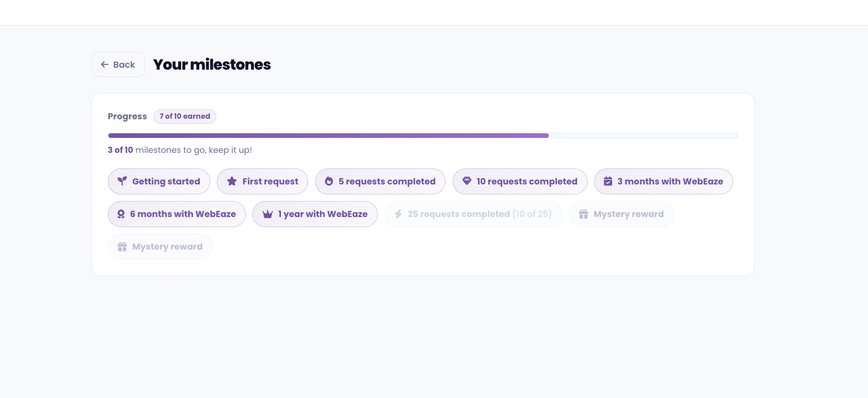Click the Your milestones heading

[x=212, y=65]
